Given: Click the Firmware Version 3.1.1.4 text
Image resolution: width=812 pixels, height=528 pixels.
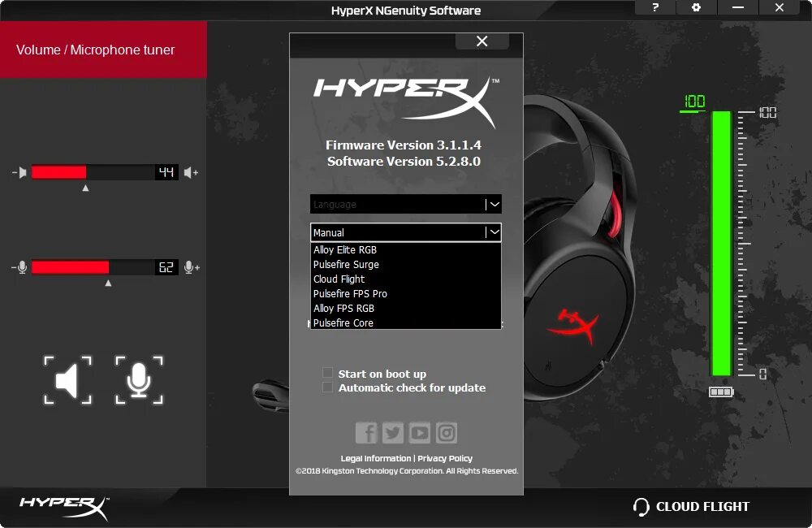Looking at the screenshot, I should [404, 145].
